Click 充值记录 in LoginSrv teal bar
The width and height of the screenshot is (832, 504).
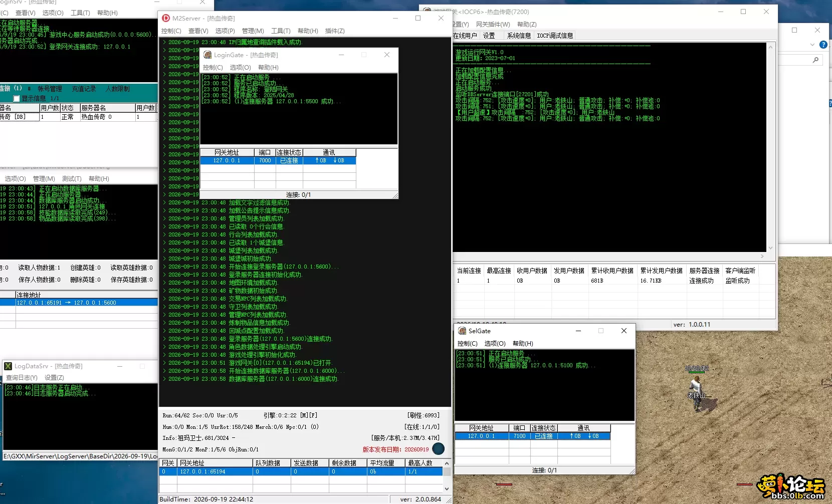pyautogui.click(x=84, y=89)
